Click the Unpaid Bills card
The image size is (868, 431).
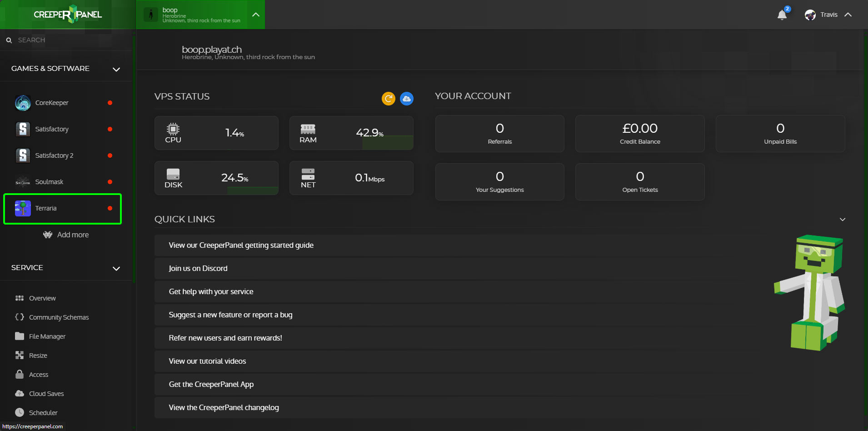point(780,134)
